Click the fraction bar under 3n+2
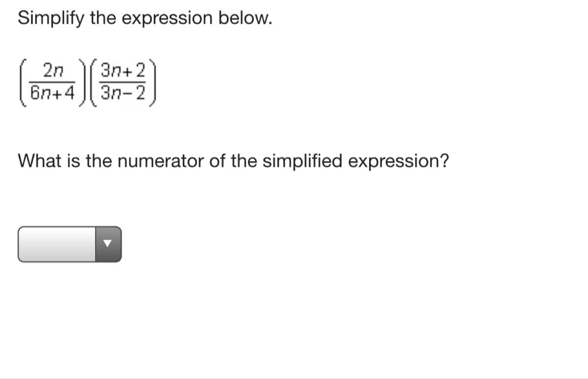Image resolution: width=588 pixels, height=379 pixels. (x=122, y=82)
